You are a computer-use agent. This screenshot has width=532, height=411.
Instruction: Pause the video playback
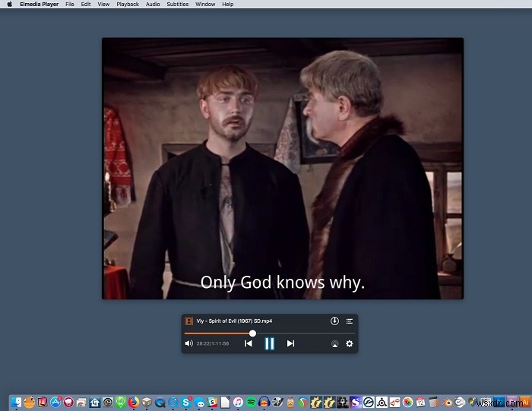pos(269,343)
